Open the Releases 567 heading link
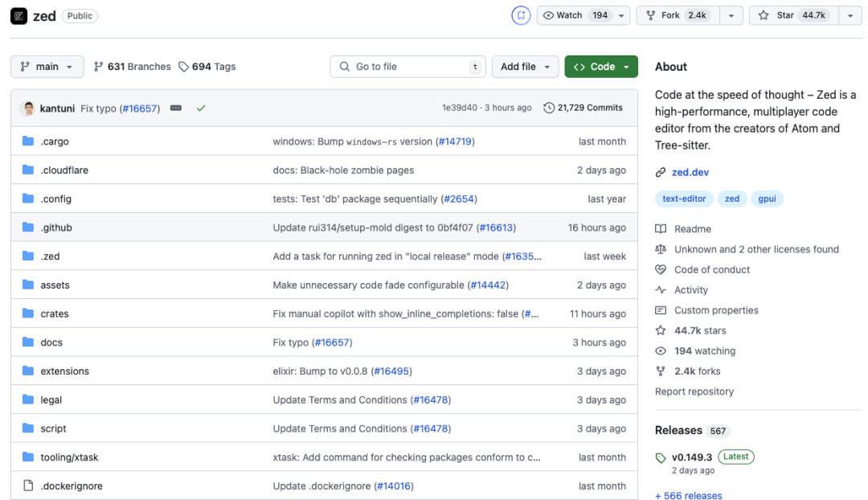868x500 pixels. pyautogui.click(x=692, y=430)
